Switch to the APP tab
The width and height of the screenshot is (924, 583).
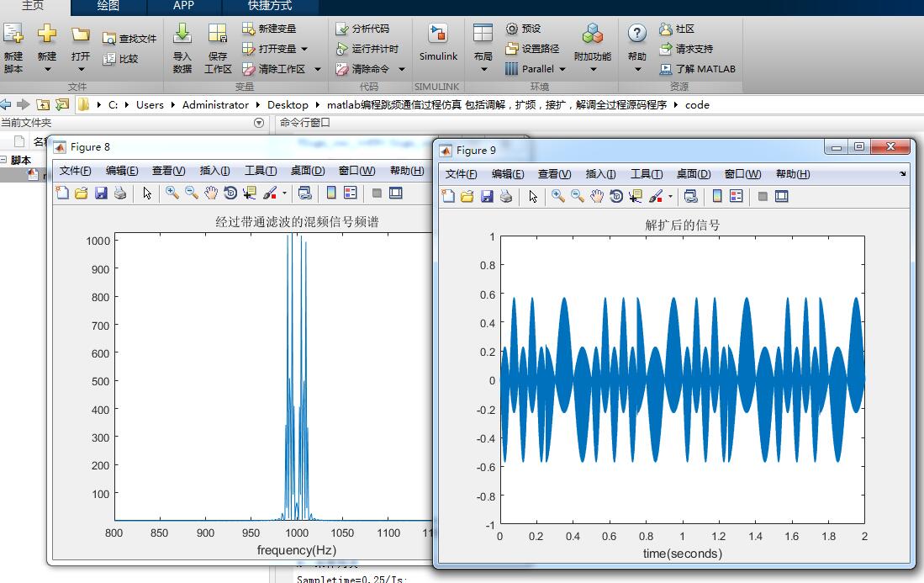(183, 6)
